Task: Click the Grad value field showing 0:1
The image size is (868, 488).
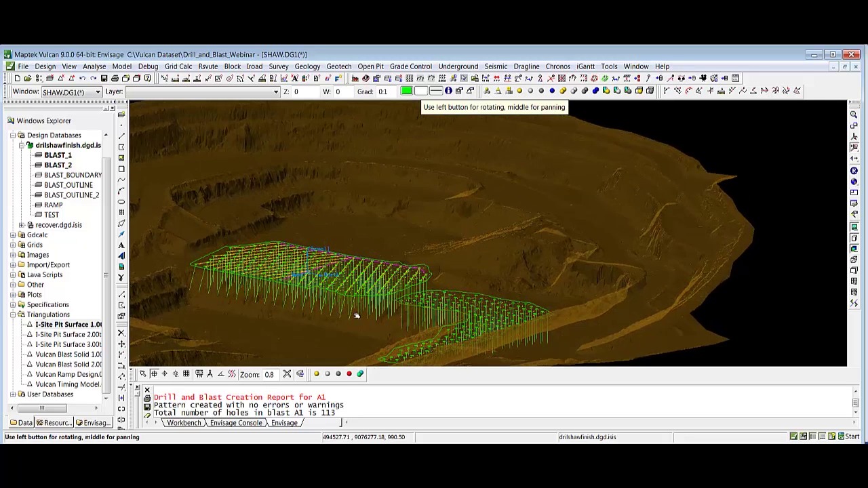Action: tap(387, 92)
